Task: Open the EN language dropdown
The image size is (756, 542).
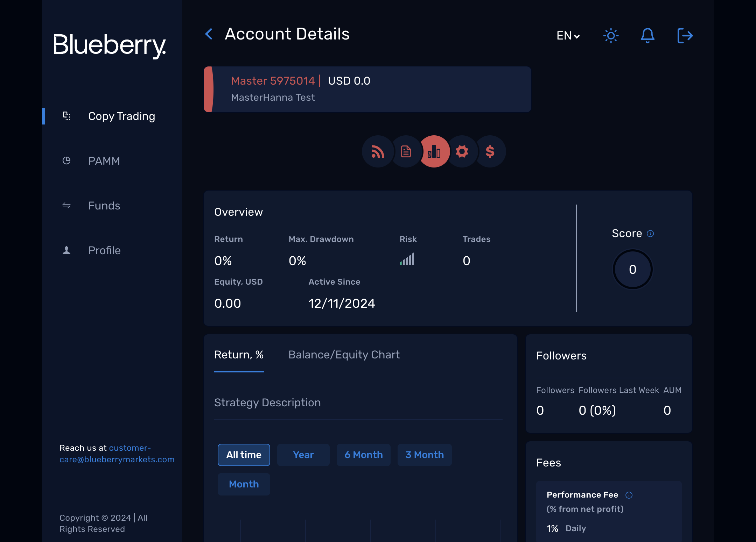Action: point(568,36)
